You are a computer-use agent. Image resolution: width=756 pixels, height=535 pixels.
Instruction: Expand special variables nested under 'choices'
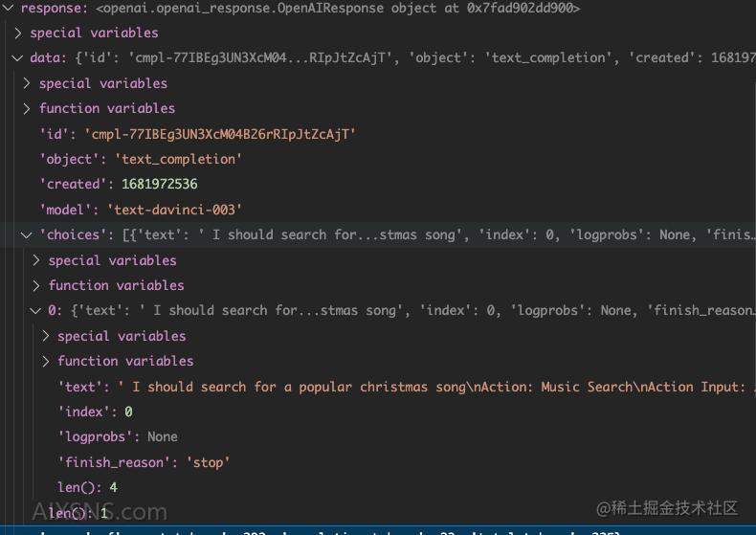36,260
